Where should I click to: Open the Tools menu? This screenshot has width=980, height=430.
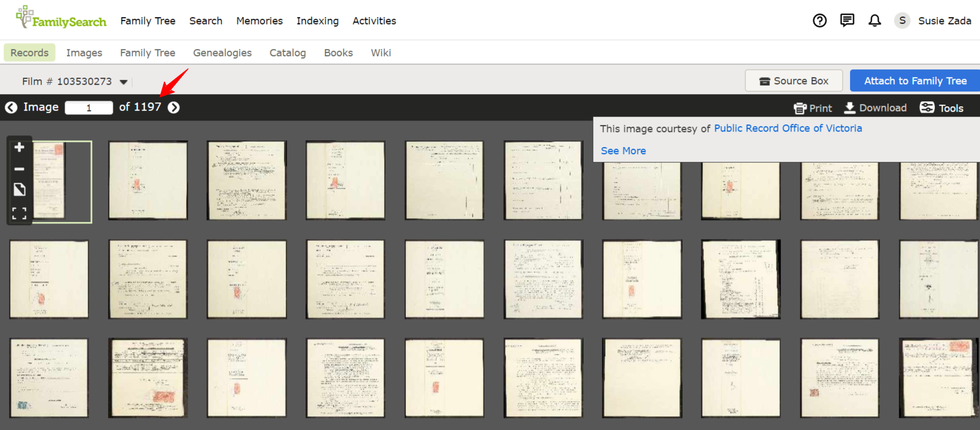pos(942,108)
